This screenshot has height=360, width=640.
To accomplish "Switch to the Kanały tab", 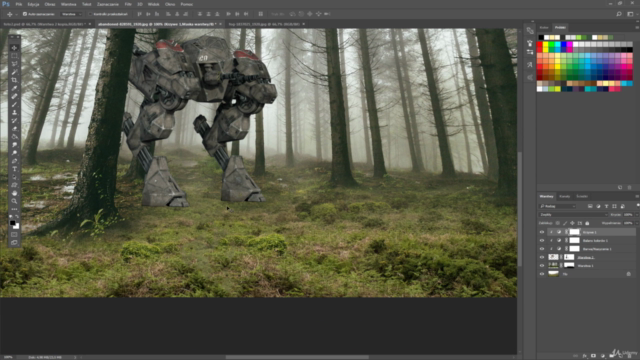I will coord(564,196).
